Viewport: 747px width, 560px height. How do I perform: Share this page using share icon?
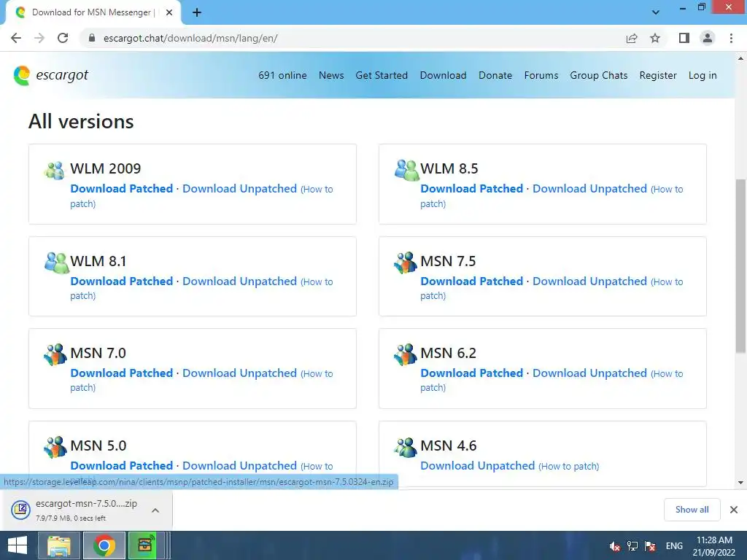click(x=632, y=38)
